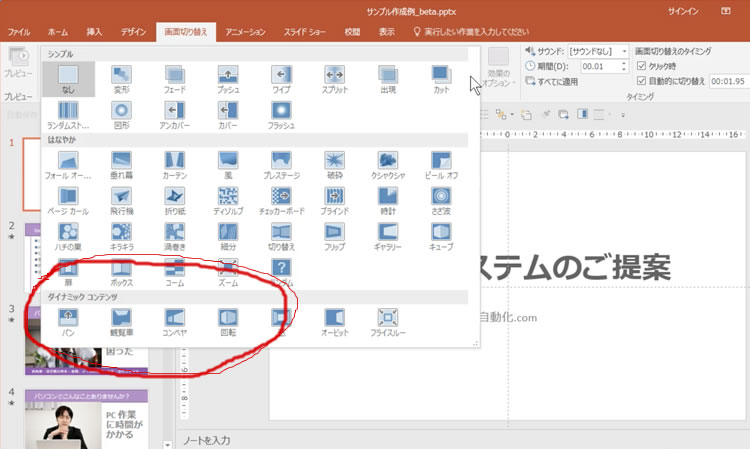This screenshot has height=449, width=750.
Task: Switch to the 挿入 tab
Action: (x=94, y=32)
